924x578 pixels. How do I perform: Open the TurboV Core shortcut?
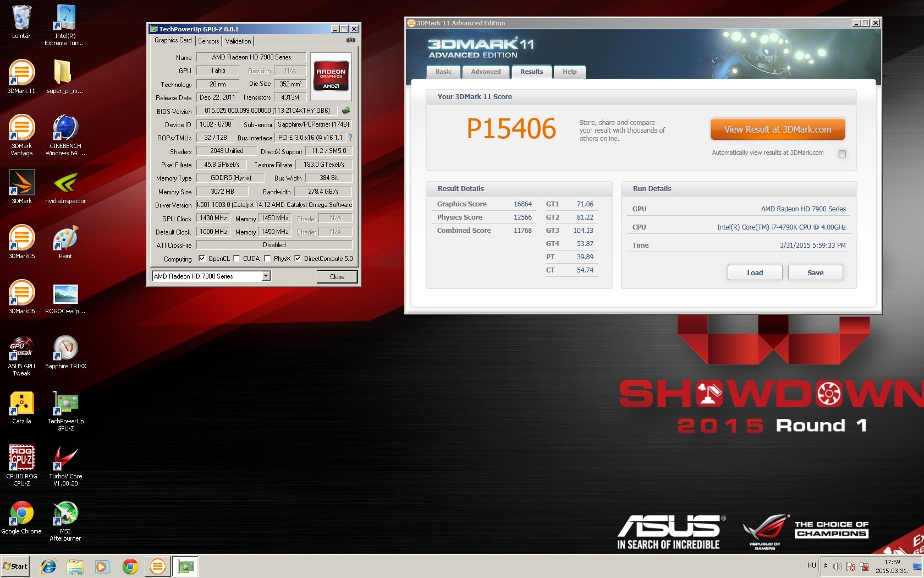pos(65,466)
